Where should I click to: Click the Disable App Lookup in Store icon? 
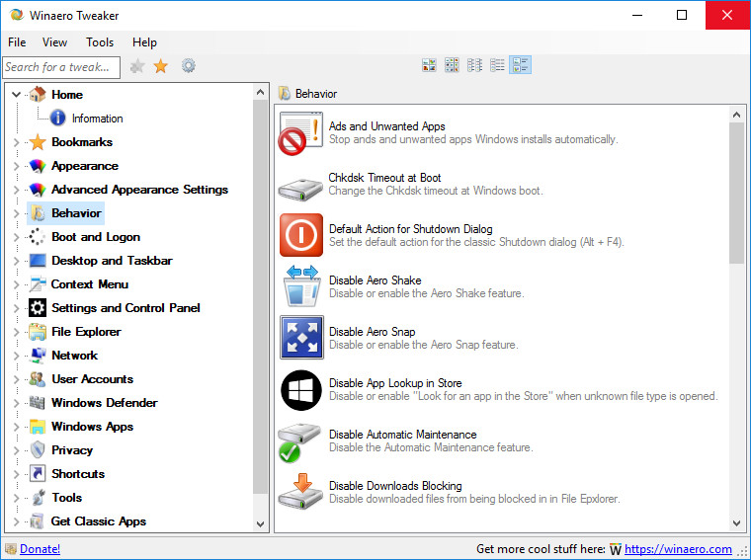[x=300, y=389]
